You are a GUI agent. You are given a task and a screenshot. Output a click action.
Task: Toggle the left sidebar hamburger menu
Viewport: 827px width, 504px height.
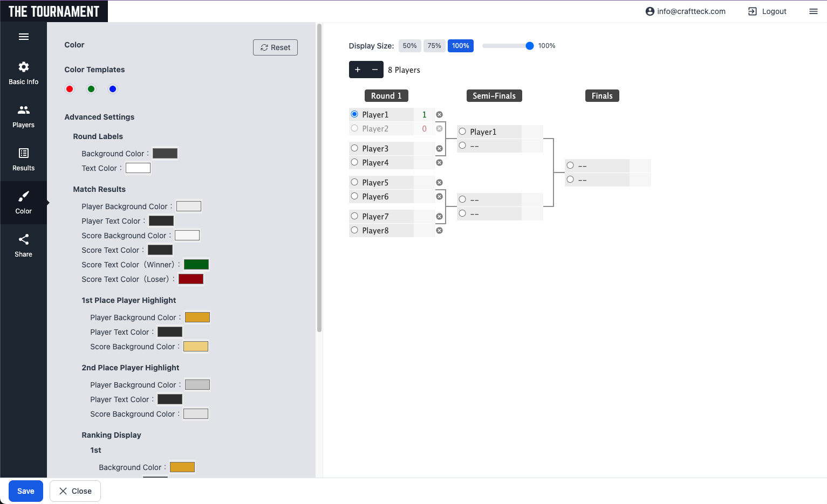click(24, 37)
